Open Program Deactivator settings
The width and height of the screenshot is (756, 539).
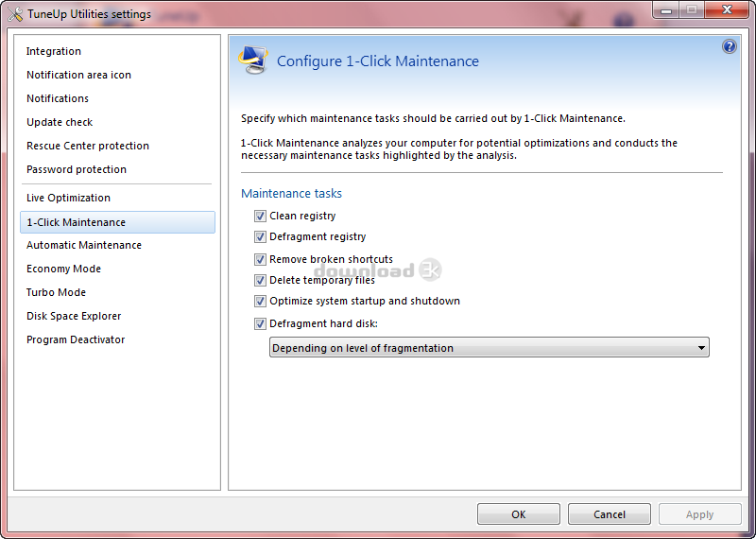point(76,339)
